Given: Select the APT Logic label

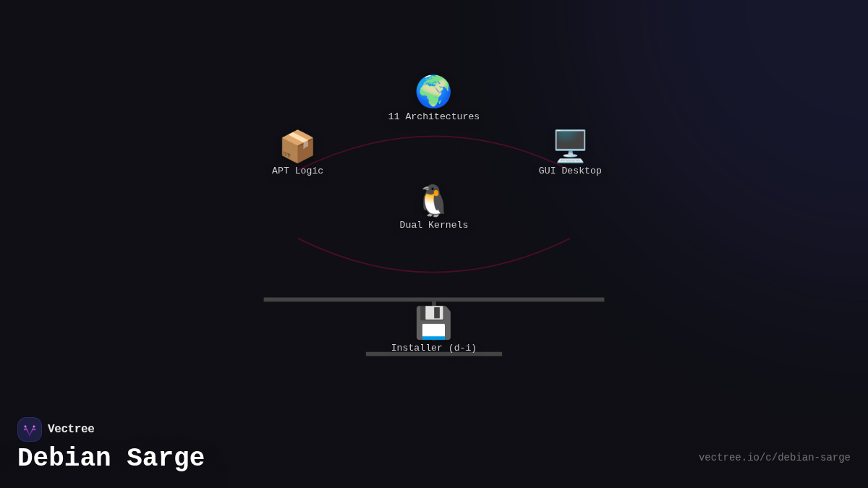Looking at the screenshot, I should 297,171.
